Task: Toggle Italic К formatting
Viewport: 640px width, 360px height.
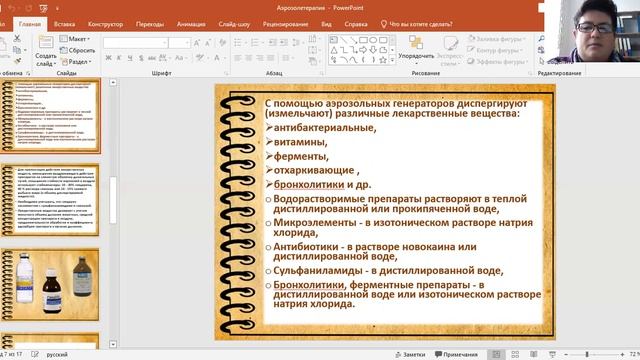Action: coord(119,58)
